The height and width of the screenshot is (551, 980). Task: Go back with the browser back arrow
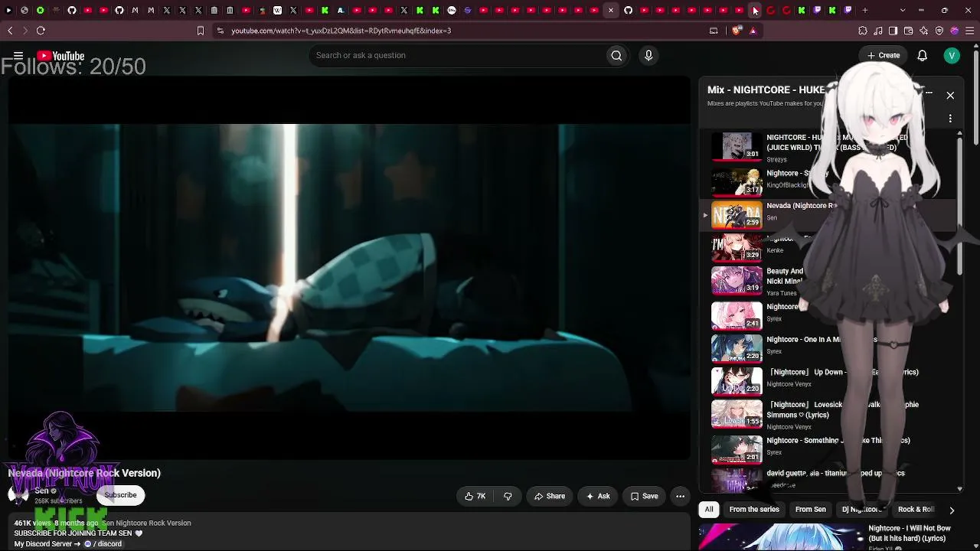pos(10,31)
